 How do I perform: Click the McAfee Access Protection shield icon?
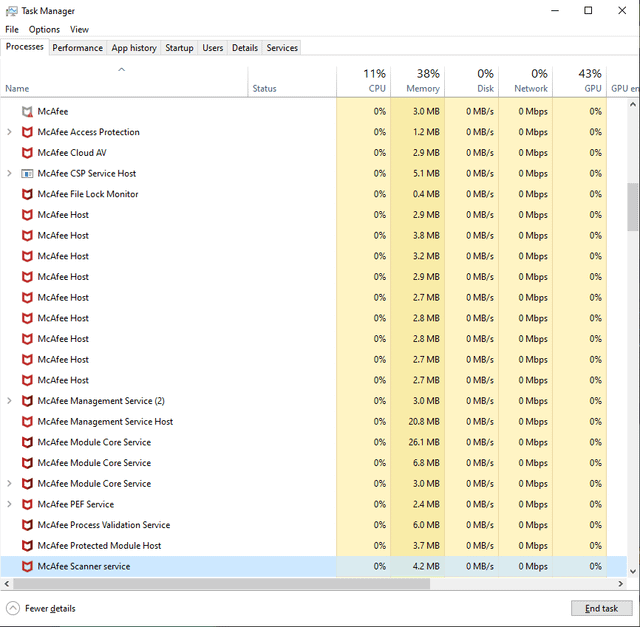click(27, 132)
